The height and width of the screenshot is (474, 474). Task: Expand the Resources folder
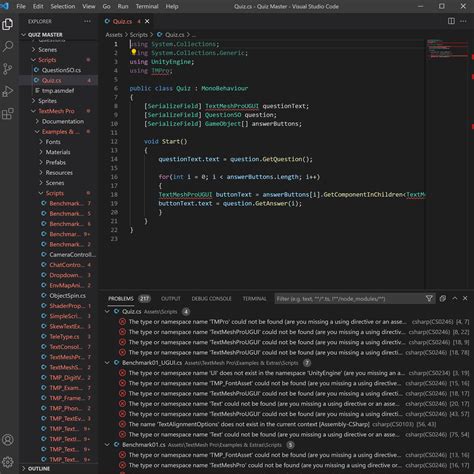pos(59,173)
